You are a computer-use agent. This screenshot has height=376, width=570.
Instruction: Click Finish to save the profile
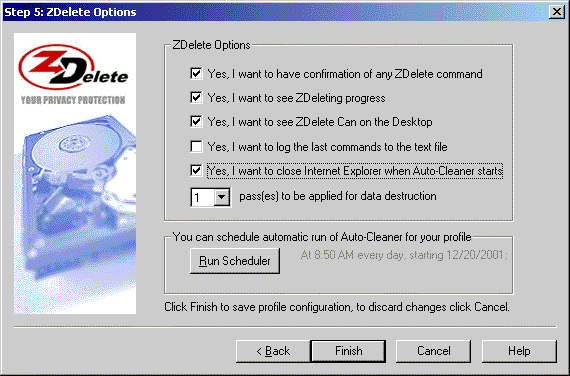click(348, 351)
